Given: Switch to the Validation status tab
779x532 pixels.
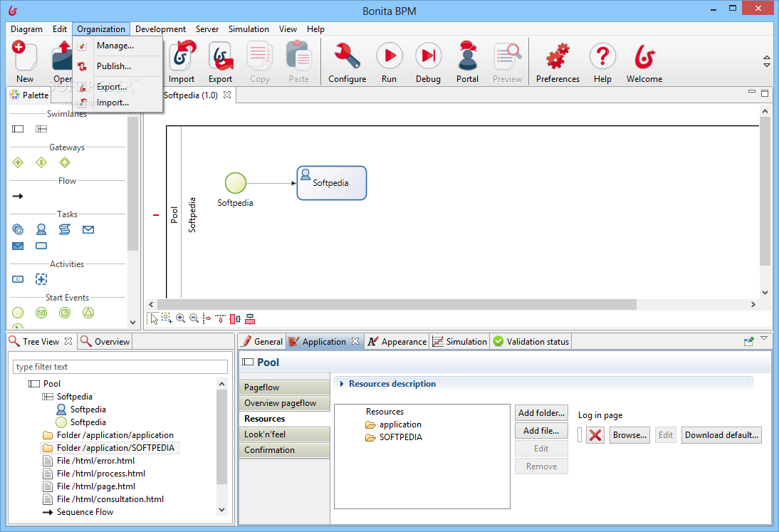Looking at the screenshot, I should click(x=530, y=342).
